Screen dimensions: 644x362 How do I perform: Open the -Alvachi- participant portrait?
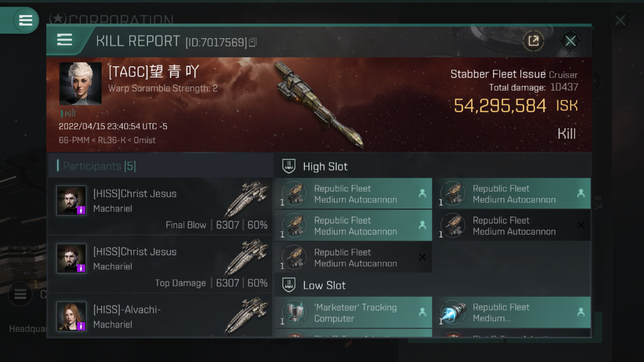point(71,316)
